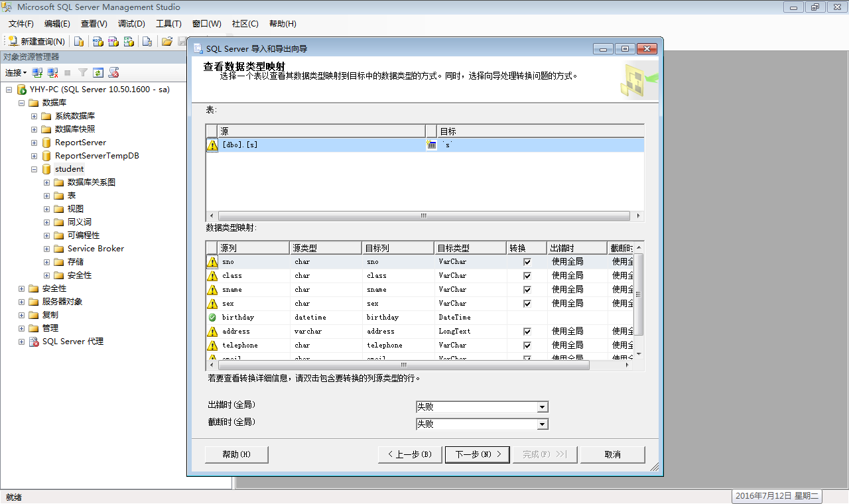849x504 pixels.
Task: Toggle the 转换 checkbox for the class row
Action: [x=527, y=276]
